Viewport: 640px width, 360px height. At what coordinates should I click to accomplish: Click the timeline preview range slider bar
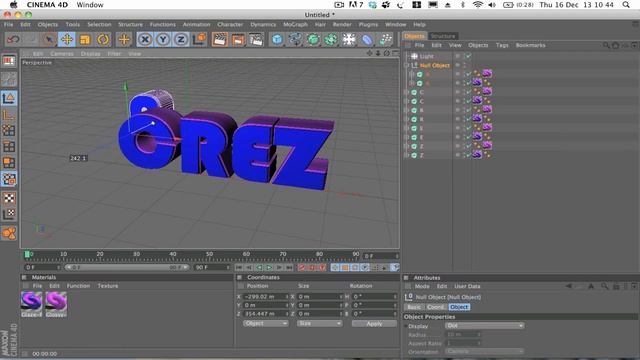click(x=127, y=267)
